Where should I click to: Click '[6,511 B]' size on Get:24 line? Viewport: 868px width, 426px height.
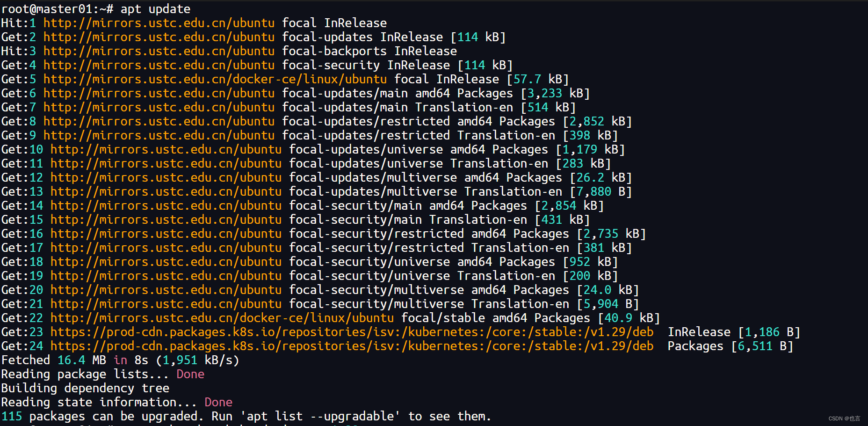tap(762, 346)
